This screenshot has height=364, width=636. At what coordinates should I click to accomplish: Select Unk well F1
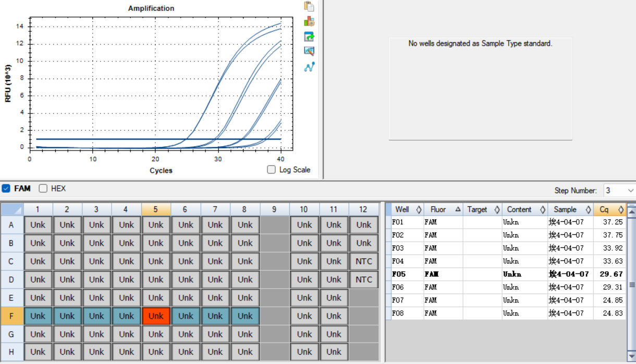(38, 316)
